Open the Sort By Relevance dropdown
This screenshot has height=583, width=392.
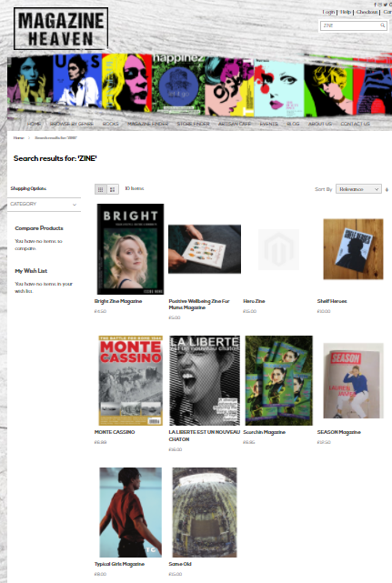[x=358, y=189]
